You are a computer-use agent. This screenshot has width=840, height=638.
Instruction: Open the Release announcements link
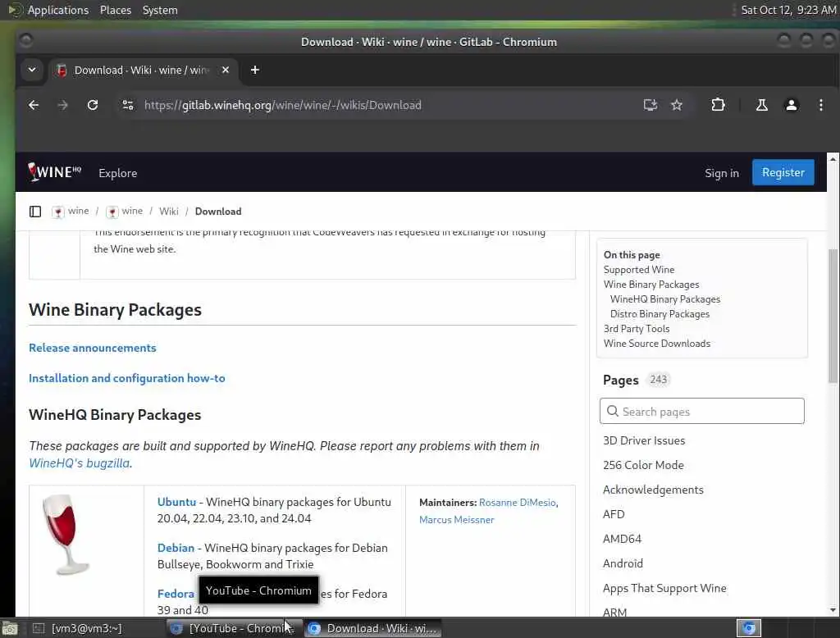pyautogui.click(x=93, y=348)
